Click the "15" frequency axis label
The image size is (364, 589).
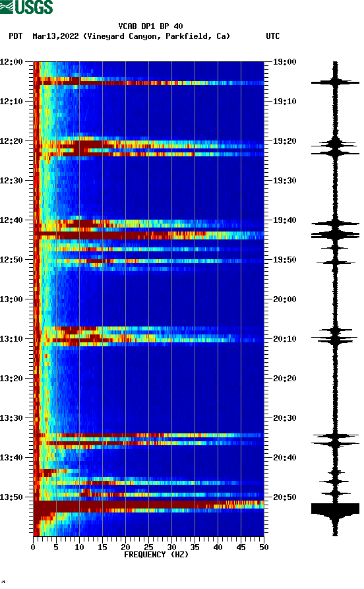click(x=102, y=547)
